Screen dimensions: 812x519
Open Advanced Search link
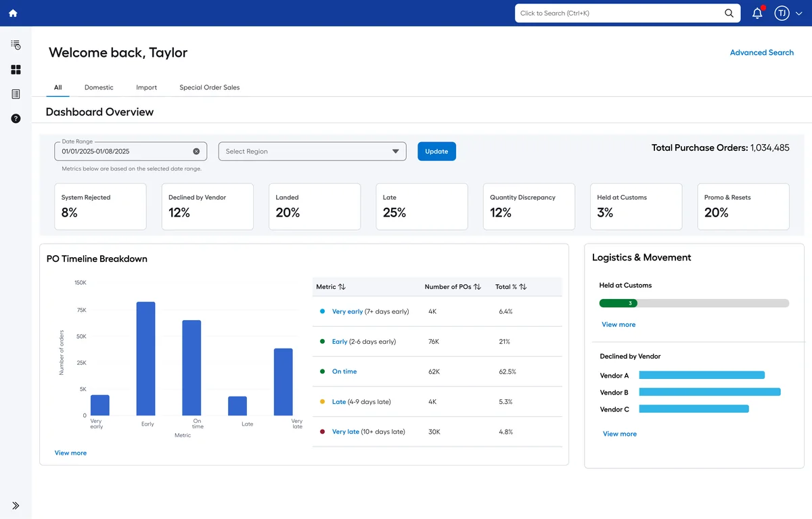pyautogui.click(x=761, y=52)
